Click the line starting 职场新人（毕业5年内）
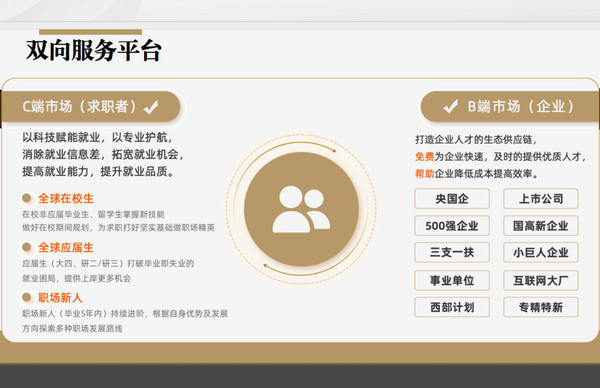The width and height of the screenshot is (600, 388). (x=125, y=314)
